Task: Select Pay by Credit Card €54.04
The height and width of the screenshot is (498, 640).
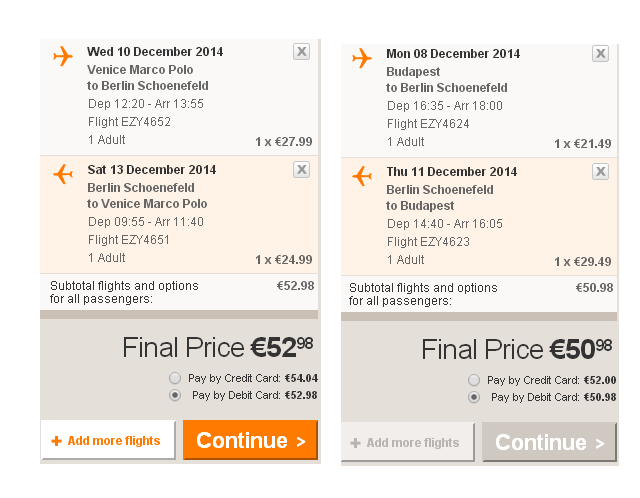Action: 175,379
